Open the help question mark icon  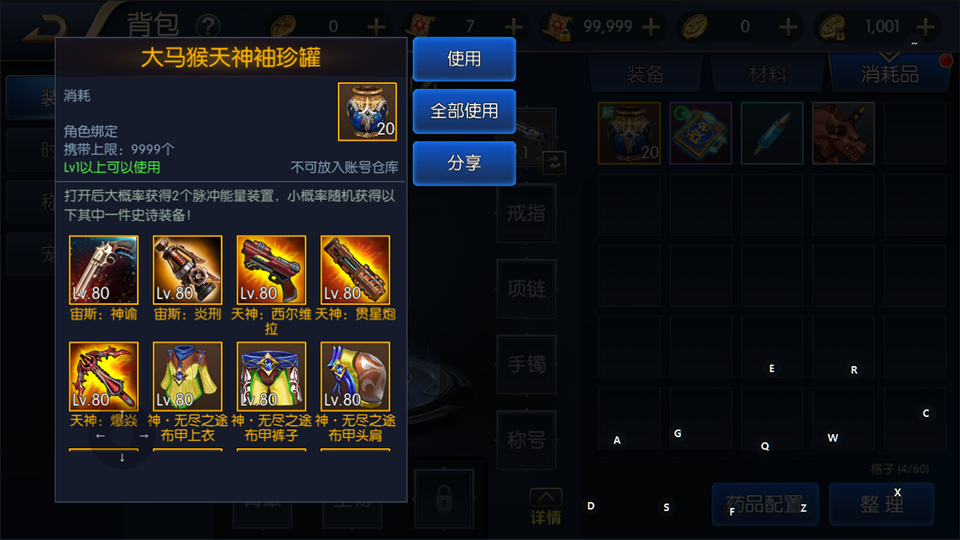[x=208, y=26]
